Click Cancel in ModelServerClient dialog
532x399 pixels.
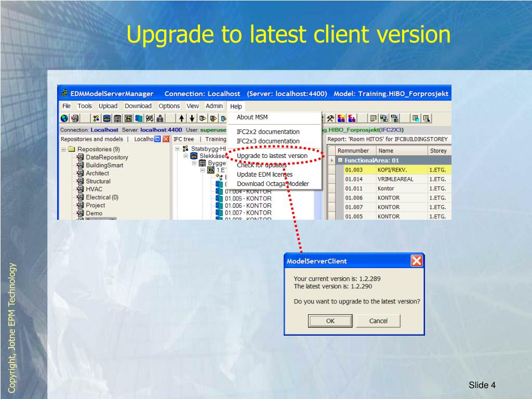click(378, 321)
